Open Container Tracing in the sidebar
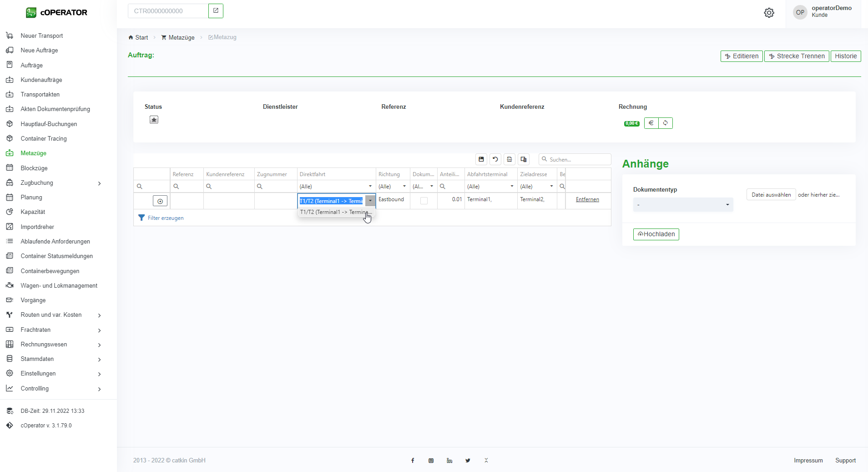 click(44, 139)
